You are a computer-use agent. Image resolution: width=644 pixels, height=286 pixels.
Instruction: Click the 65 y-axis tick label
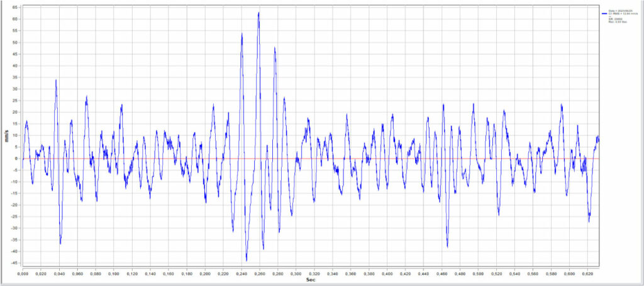point(15,8)
